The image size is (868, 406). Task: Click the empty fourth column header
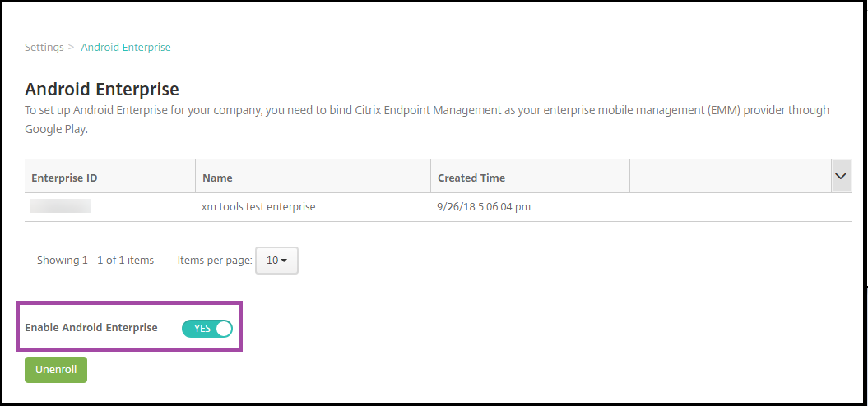click(x=729, y=178)
